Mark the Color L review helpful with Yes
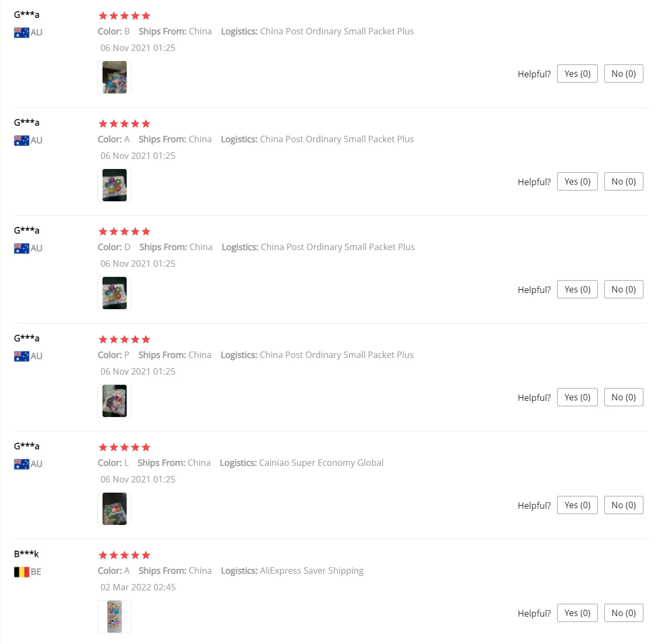 click(x=577, y=506)
